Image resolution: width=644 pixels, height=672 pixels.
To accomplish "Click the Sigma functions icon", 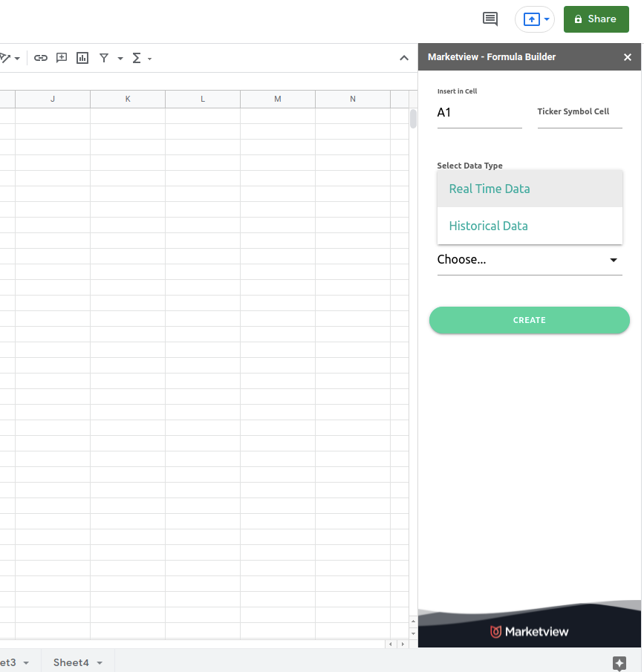I will click(137, 58).
